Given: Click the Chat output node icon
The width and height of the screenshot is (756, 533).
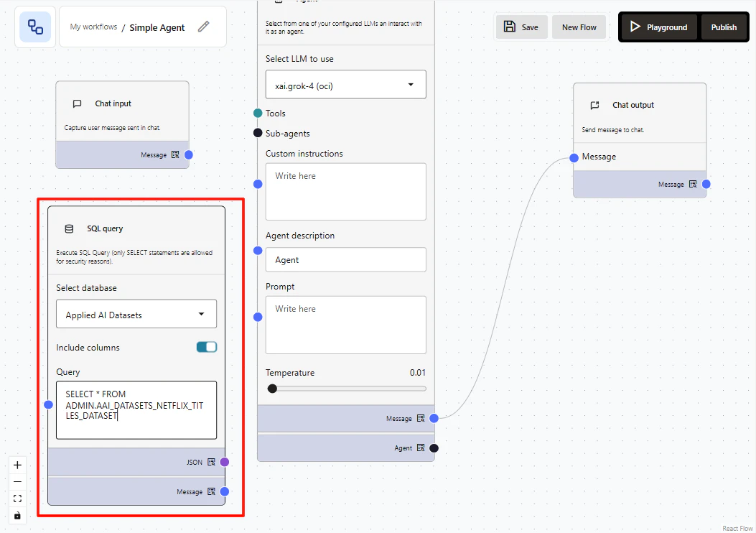Looking at the screenshot, I should 595,105.
